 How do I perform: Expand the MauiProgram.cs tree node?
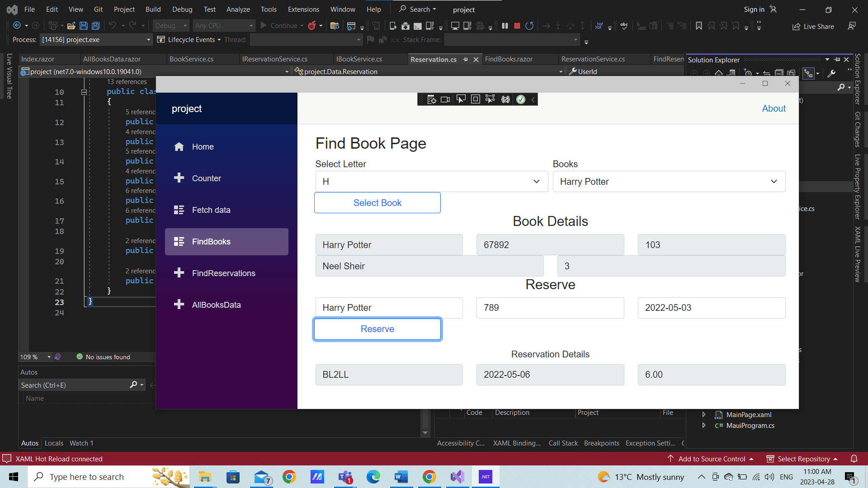pos(704,425)
